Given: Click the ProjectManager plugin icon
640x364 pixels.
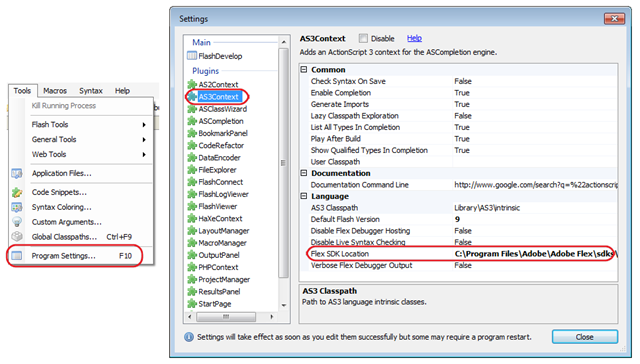Looking at the screenshot, I should [x=192, y=280].
